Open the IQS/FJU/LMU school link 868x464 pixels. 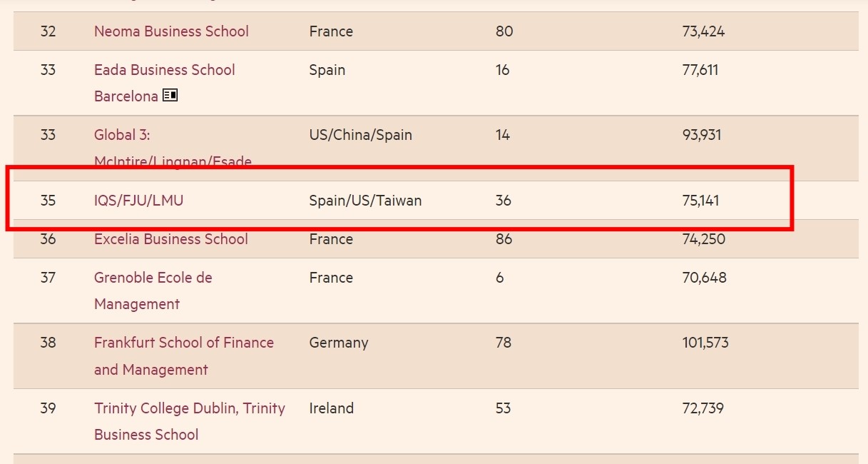pos(138,201)
